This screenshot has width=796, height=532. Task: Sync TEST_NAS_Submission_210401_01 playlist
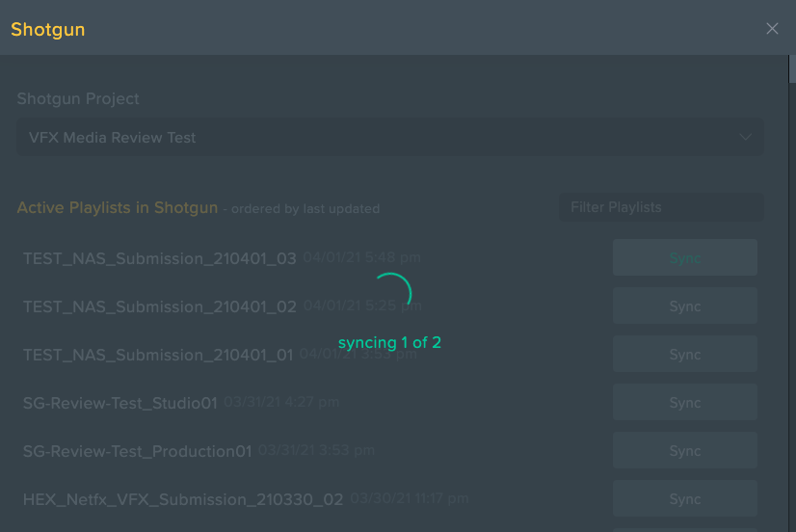click(685, 354)
